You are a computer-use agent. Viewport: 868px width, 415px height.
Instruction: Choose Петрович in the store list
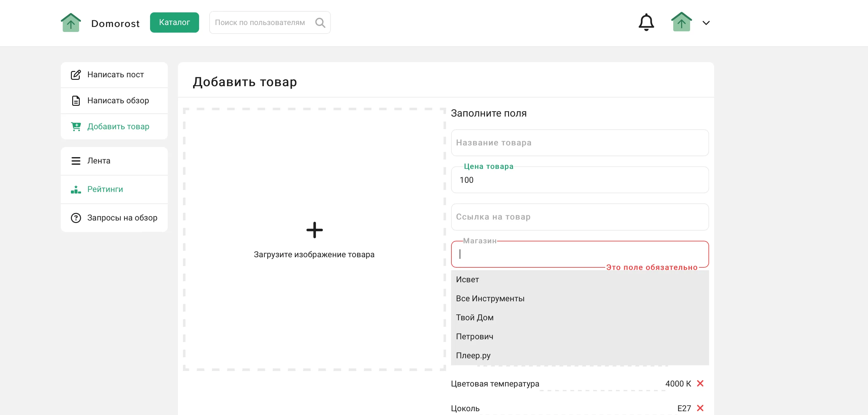pos(474,336)
